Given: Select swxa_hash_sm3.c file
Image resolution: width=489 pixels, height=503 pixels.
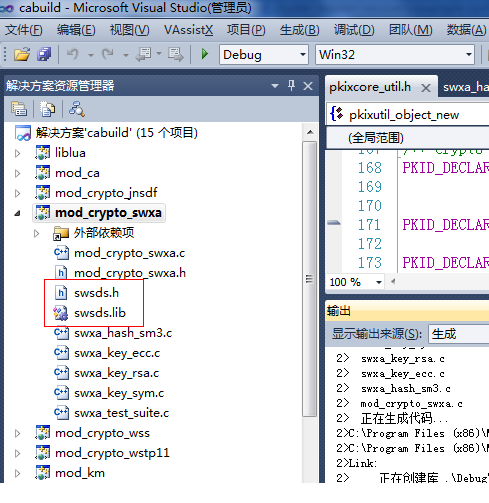Looking at the screenshot, I should click(x=123, y=333).
